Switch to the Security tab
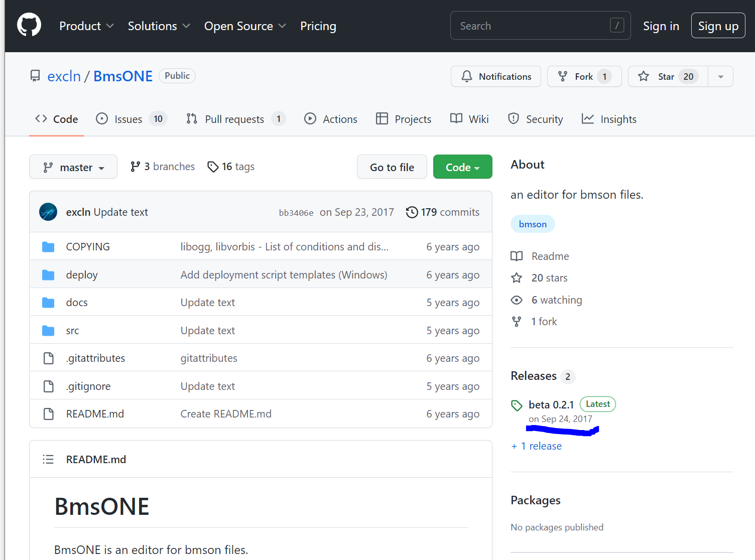755x560 pixels. [x=535, y=119]
